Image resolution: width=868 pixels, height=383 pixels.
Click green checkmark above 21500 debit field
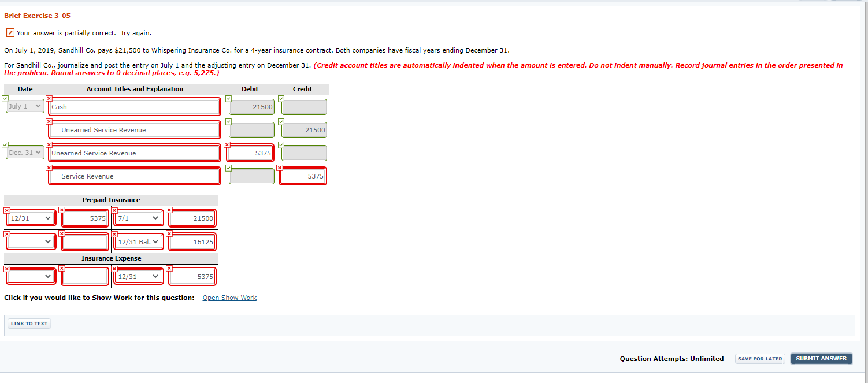point(228,98)
